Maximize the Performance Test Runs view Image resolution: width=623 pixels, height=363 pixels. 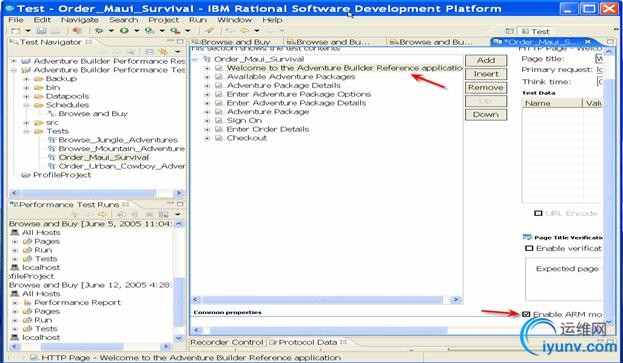[x=180, y=204]
